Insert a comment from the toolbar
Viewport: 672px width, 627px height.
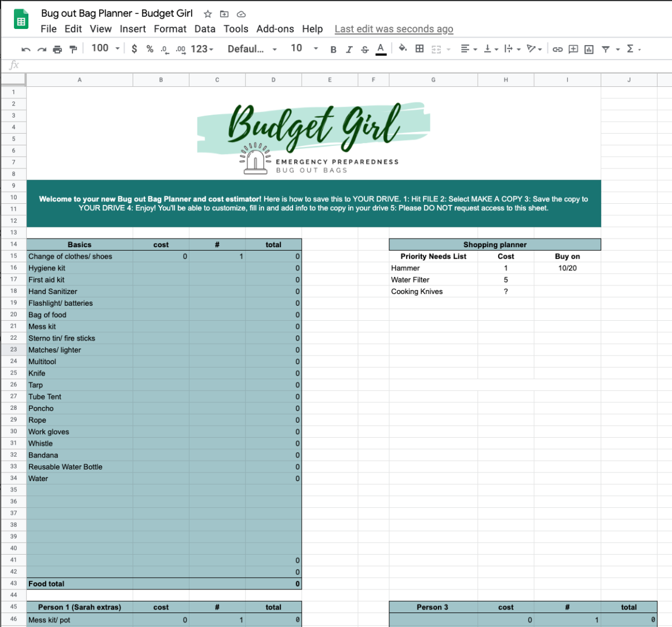pyautogui.click(x=573, y=49)
